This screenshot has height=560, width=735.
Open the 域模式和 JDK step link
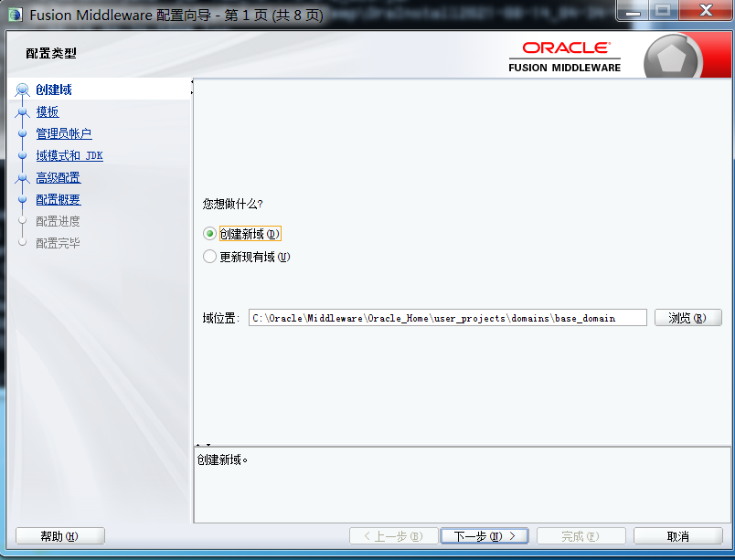pyautogui.click(x=69, y=155)
